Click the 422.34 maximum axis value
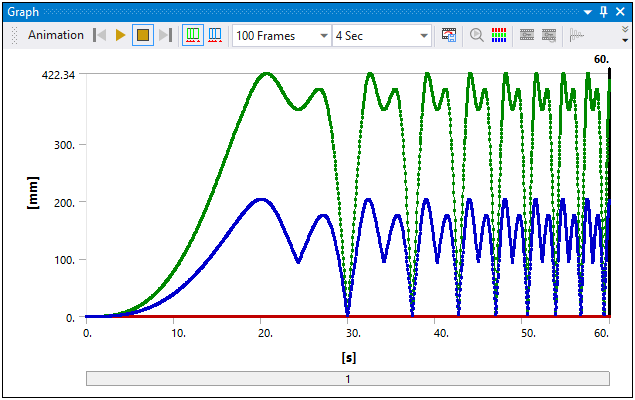Image resolution: width=635 pixels, height=400 pixels. 58,75
